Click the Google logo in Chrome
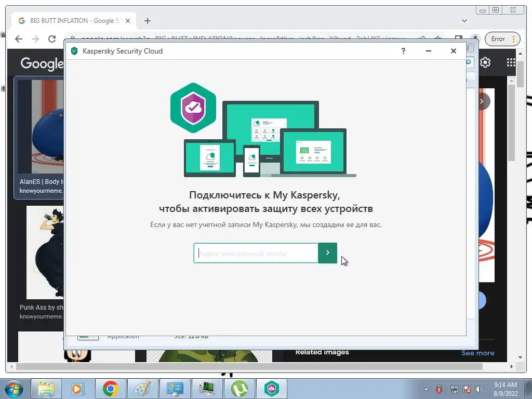 (x=42, y=63)
